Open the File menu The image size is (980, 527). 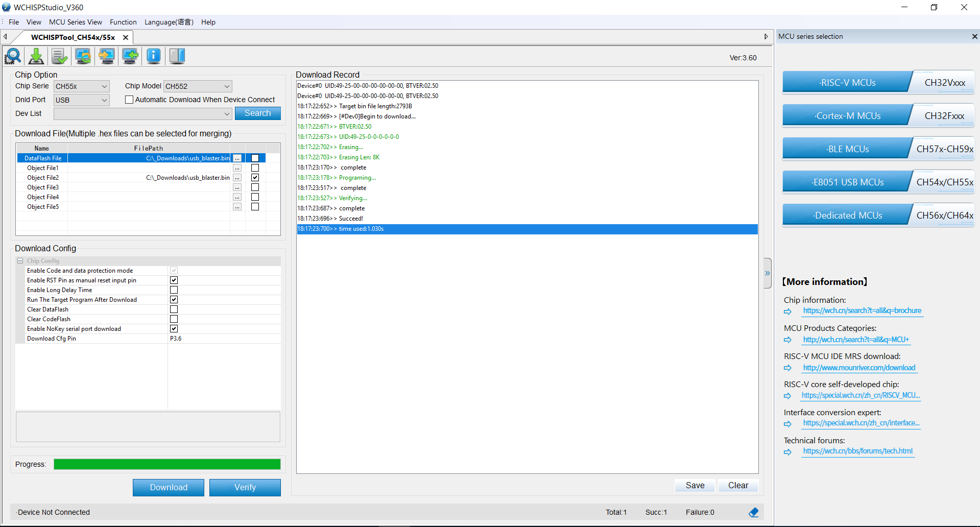(14, 22)
